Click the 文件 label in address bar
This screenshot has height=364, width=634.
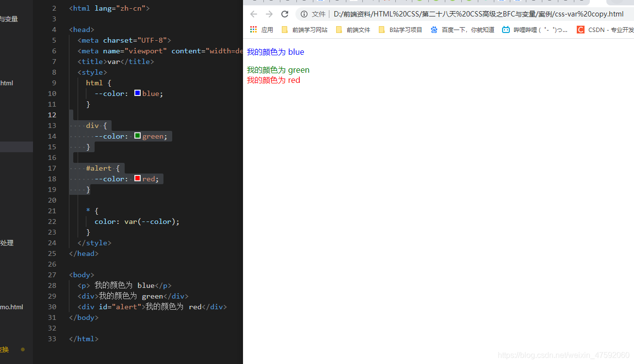tap(319, 14)
